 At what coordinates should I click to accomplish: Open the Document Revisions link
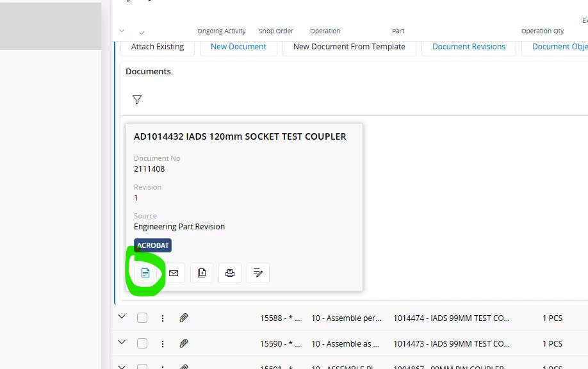coord(469,47)
